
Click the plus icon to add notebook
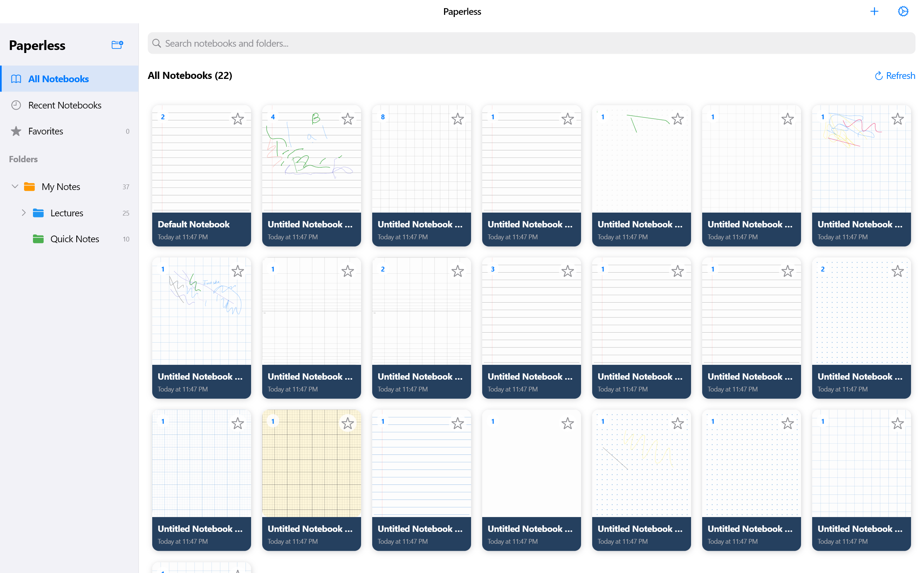(874, 11)
